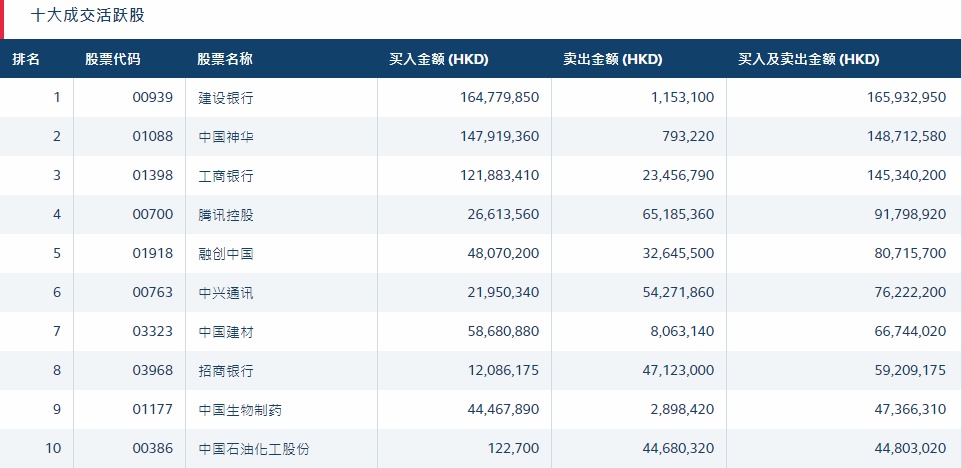
Task: Select stock name 中兴通讯
Action: (226, 293)
